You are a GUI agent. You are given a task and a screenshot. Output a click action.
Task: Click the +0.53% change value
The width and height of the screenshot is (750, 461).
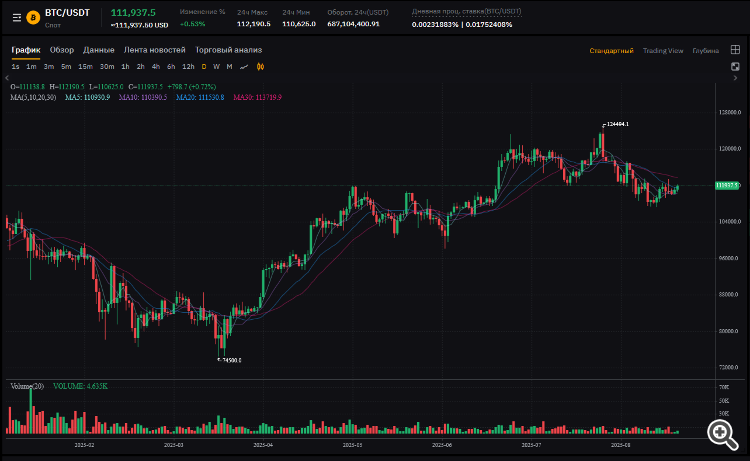[x=193, y=24]
